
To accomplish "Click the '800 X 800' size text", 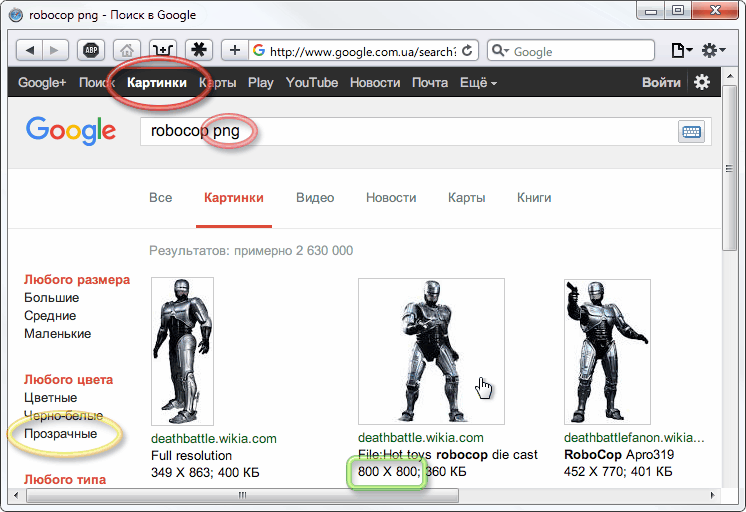I will (x=388, y=472).
